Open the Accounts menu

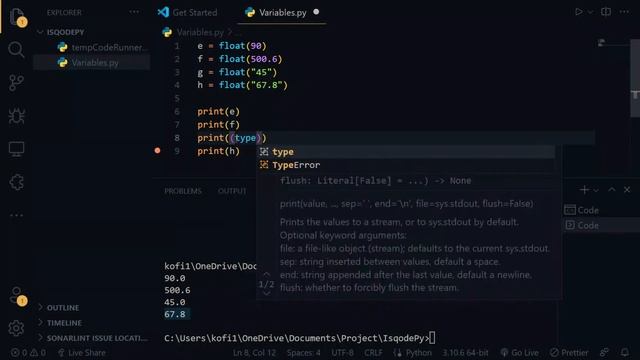(16, 296)
